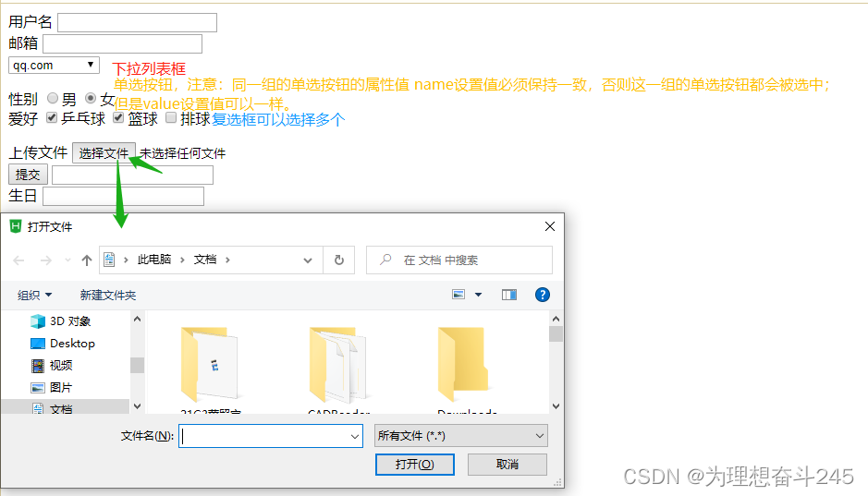This screenshot has height=496, width=868.
Task: Select the CADReader folder
Action: (338, 369)
